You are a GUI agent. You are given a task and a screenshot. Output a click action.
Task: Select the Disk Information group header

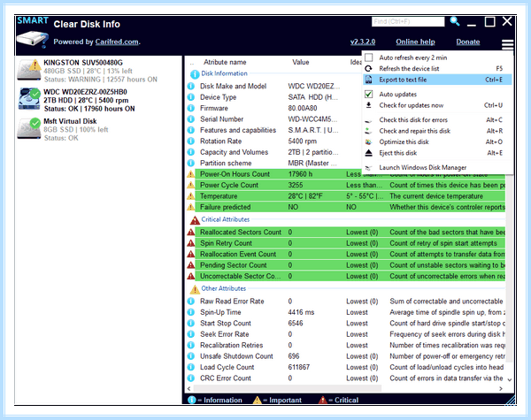pyautogui.click(x=224, y=73)
